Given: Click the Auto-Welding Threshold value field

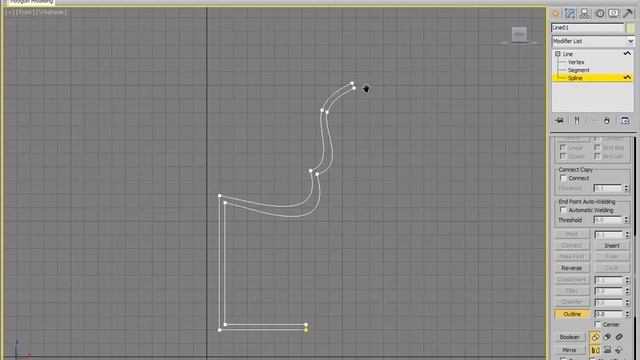Looking at the screenshot, I should 608,220.
